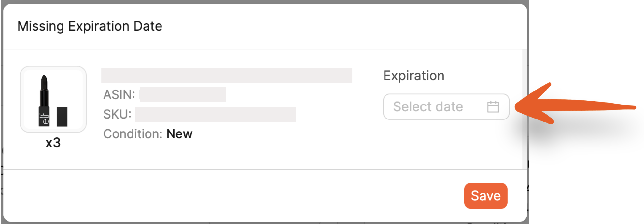The image size is (644, 224).
Task: Click the Expiration heading label
Action: pyautogui.click(x=413, y=76)
